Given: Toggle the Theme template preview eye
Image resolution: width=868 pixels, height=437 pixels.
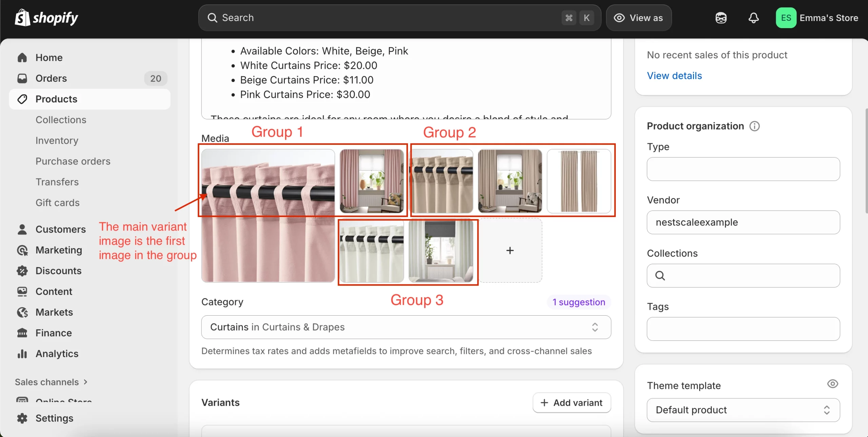Looking at the screenshot, I should tap(832, 384).
